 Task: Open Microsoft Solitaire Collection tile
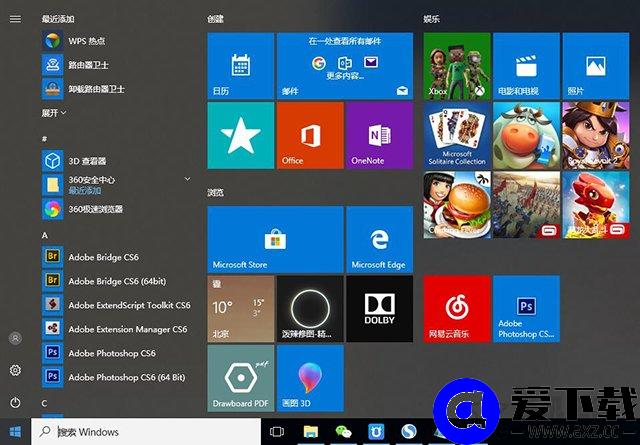457,135
